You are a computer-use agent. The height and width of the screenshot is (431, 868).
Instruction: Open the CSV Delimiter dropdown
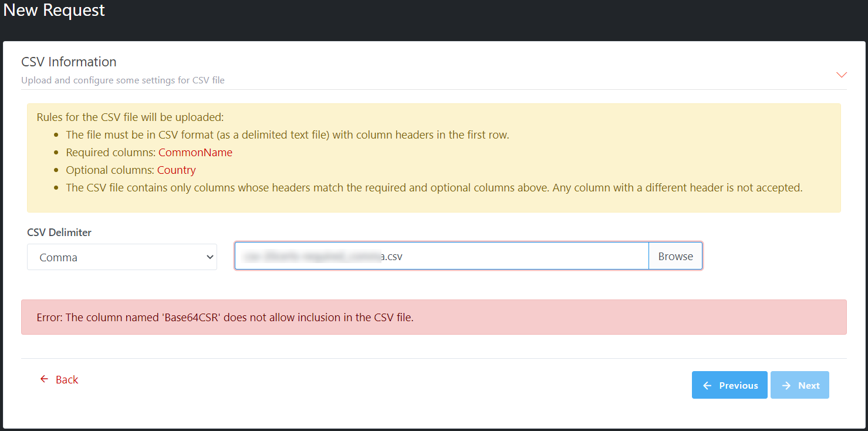121,257
